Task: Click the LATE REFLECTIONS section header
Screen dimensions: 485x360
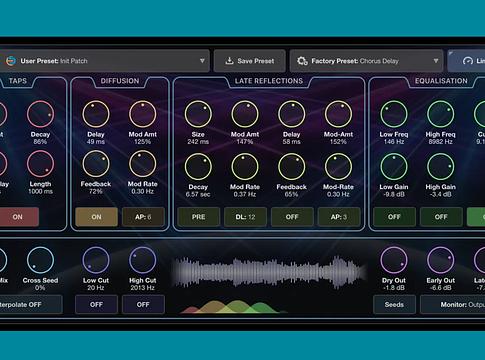Action: click(269, 81)
